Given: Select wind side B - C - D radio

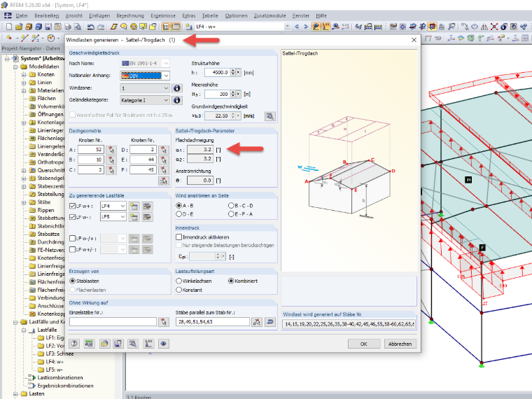Looking at the screenshot, I should [232, 206].
